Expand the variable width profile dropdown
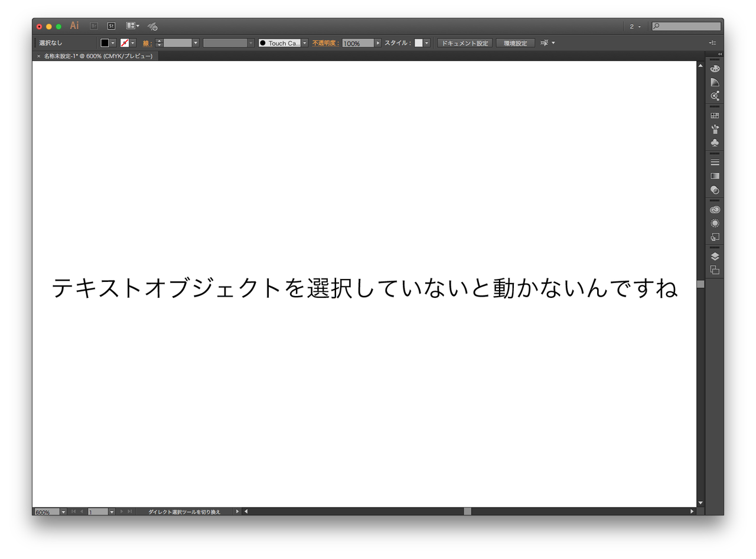 pos(250,43)
